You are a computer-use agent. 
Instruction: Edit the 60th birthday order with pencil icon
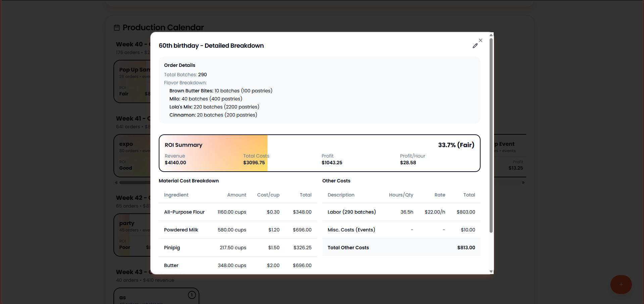pos(475,46)
